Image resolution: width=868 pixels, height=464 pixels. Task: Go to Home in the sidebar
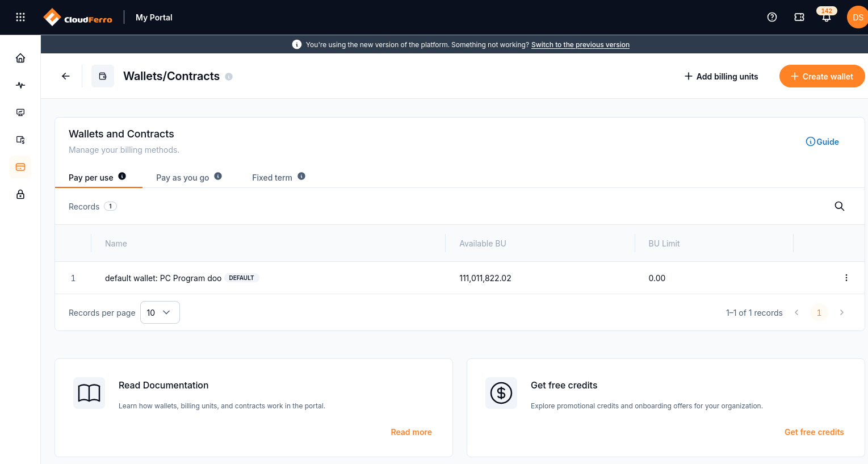[20, 58]
